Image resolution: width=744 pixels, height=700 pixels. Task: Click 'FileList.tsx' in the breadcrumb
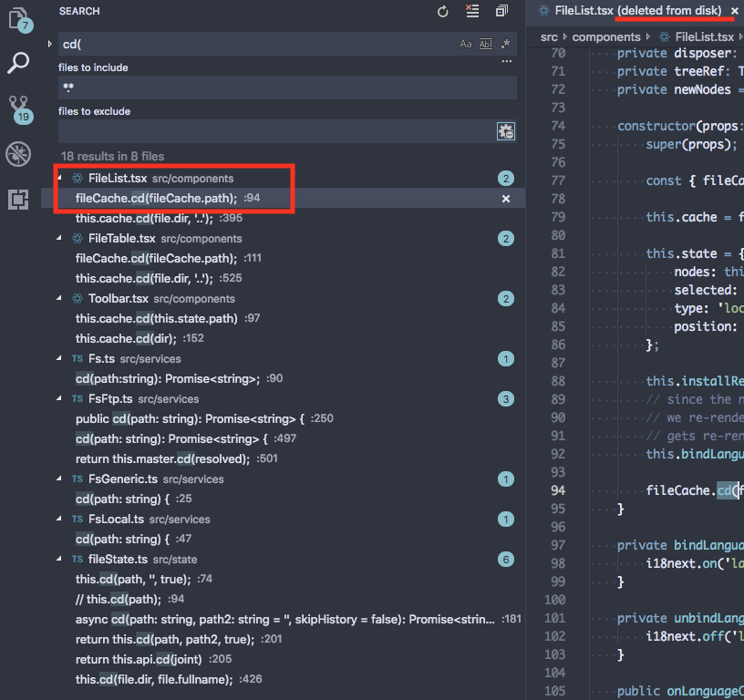[x=704, y=37]
